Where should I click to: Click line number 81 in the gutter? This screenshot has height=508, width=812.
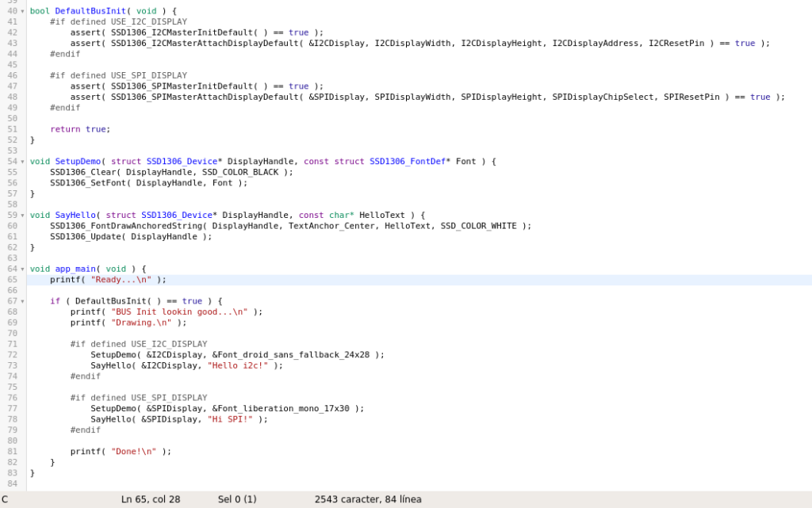[12, 452]
